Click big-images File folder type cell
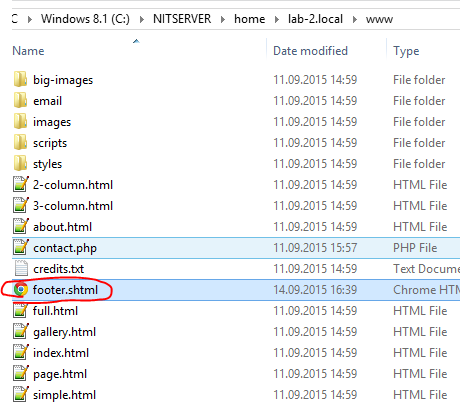This screenshot has height=407, width=460. tap(419, 80)
